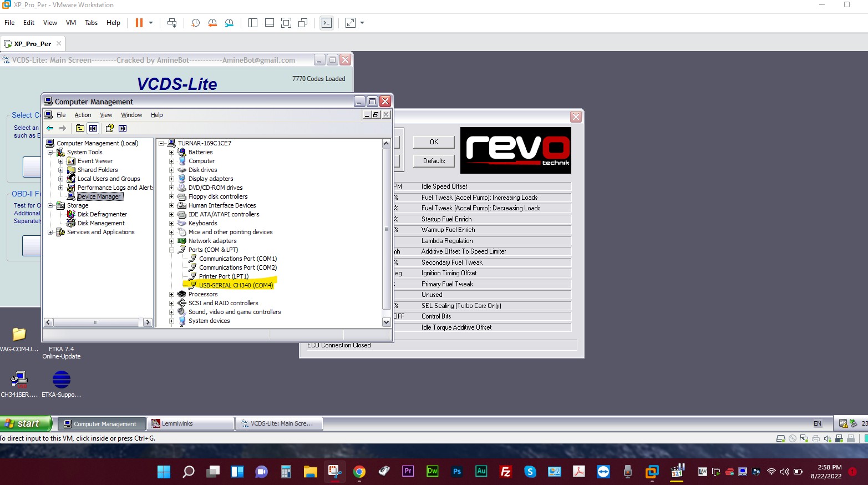Collapse the Storage node in console tree
868x485 pixels.
(x=50, y=205)
